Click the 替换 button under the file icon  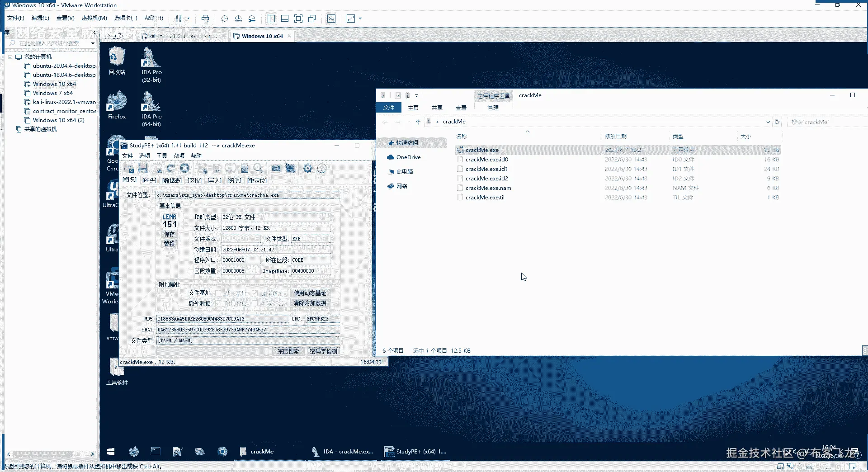click(170, 244)
